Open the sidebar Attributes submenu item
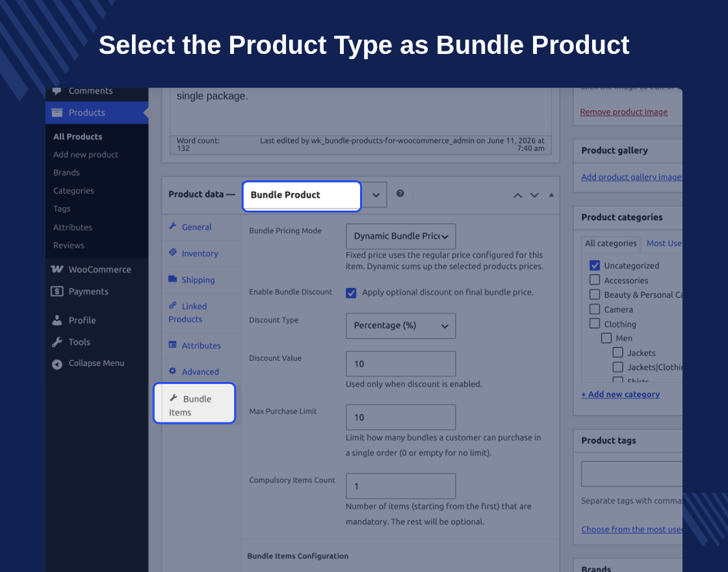Viewport: 728px width, 572px height. 72,227
